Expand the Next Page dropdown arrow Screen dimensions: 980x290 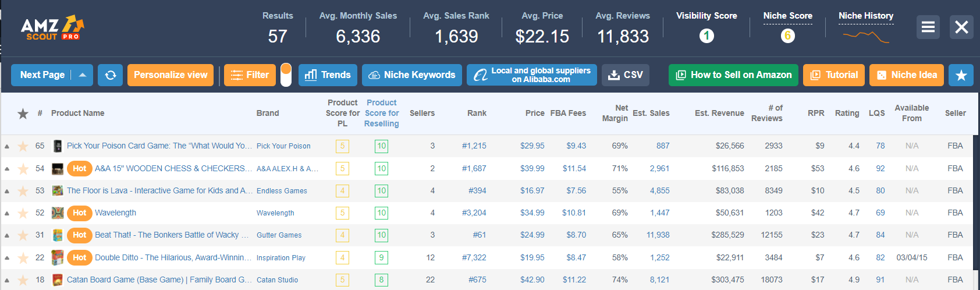pos(83,75)
